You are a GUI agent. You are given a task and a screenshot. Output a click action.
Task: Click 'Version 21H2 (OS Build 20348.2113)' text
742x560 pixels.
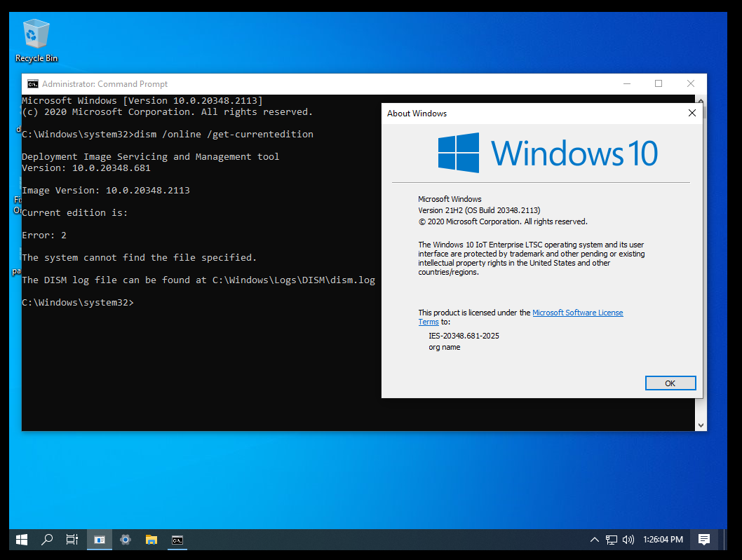(x=479, y=210)
